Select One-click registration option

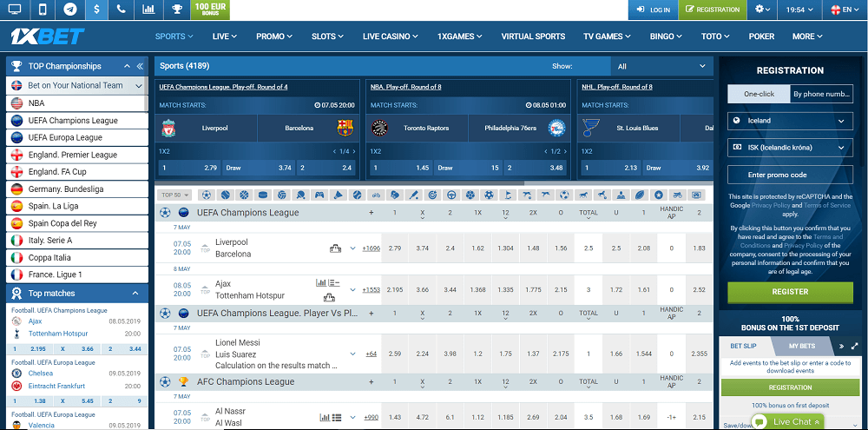[x=757, y=94]
